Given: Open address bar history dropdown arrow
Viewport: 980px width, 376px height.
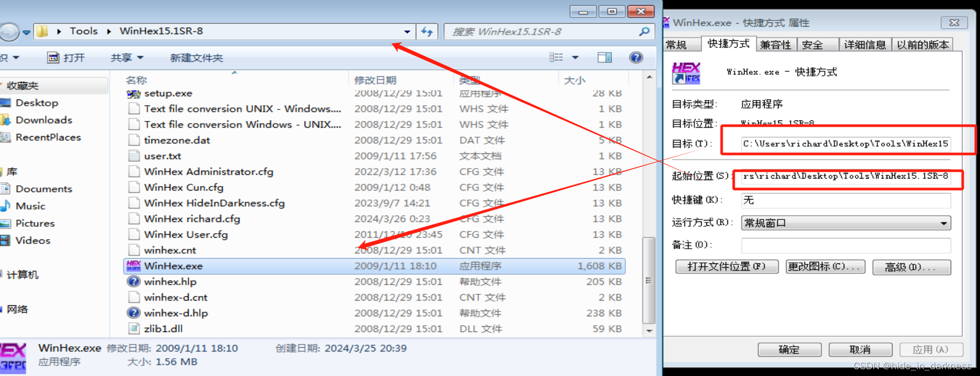Looking at the screenshot, I should (407, 32).
